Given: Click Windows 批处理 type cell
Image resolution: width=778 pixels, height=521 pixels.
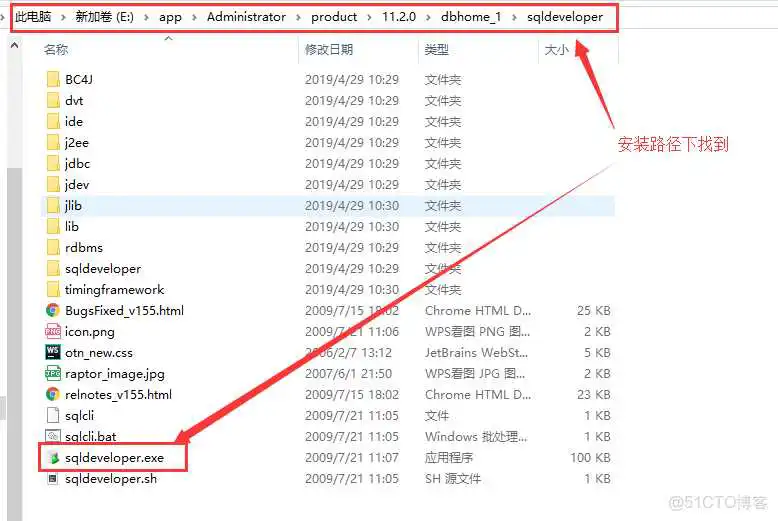Looking at the screenshot, I should tap(476, 437).
